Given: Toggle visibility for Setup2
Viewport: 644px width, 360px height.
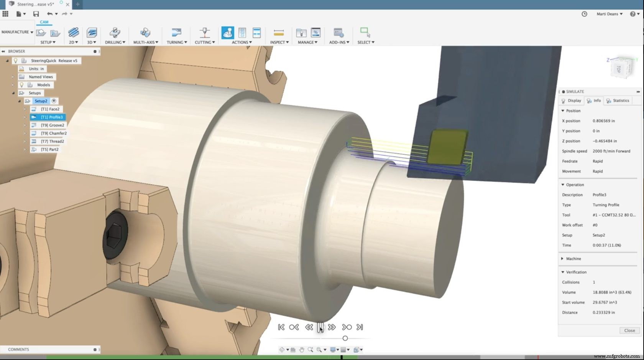Looking at the screenshot, I should pyautogui.click(x=54, y=101).
